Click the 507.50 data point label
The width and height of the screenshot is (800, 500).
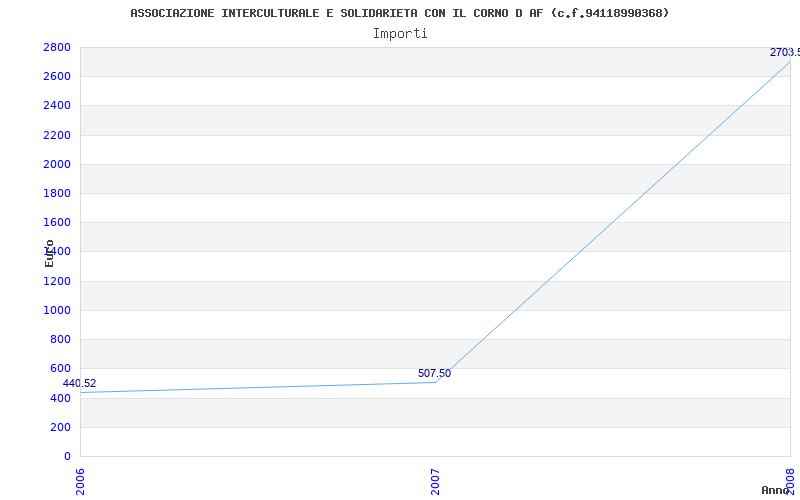click(434, 373)
